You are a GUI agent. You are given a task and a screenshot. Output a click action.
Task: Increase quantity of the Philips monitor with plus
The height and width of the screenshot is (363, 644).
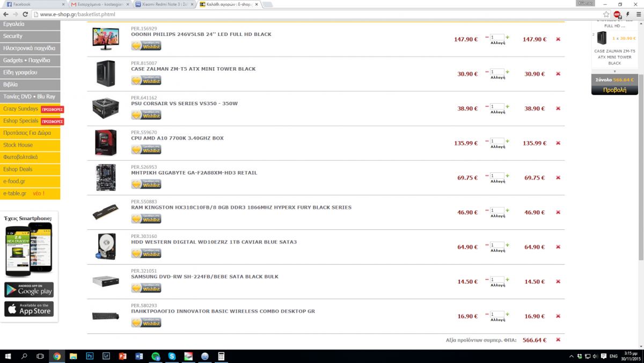(x=507, y=37)
